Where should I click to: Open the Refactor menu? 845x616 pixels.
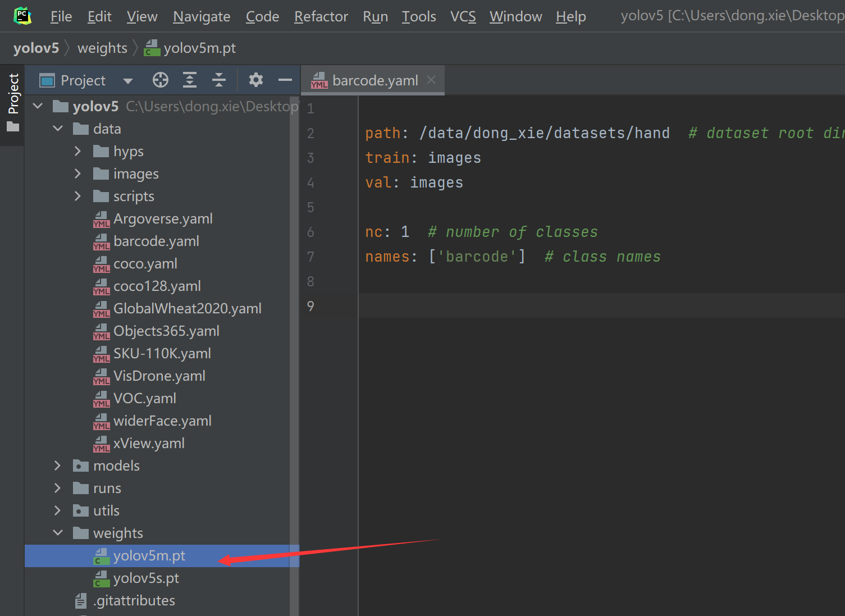tap(321, 17)
